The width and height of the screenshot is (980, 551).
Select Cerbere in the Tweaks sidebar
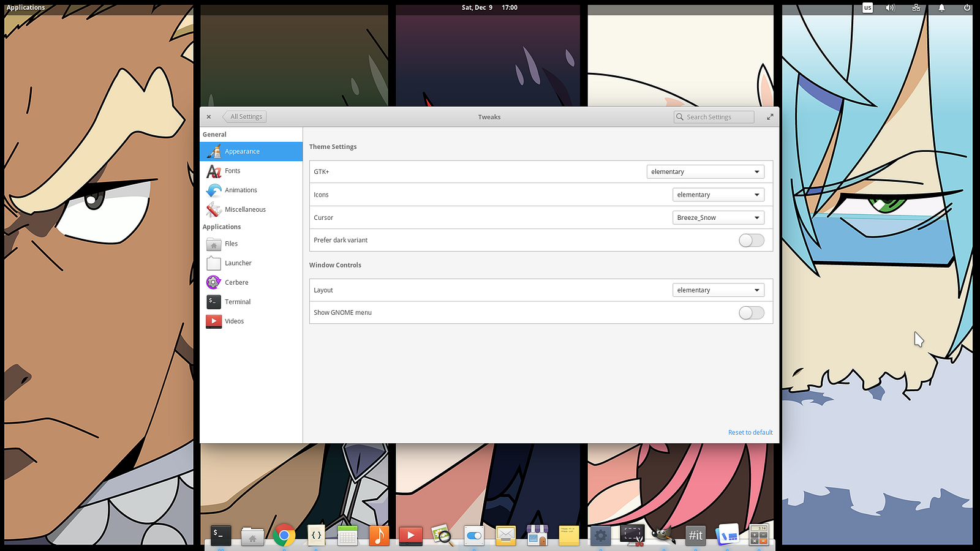point(251,283)
